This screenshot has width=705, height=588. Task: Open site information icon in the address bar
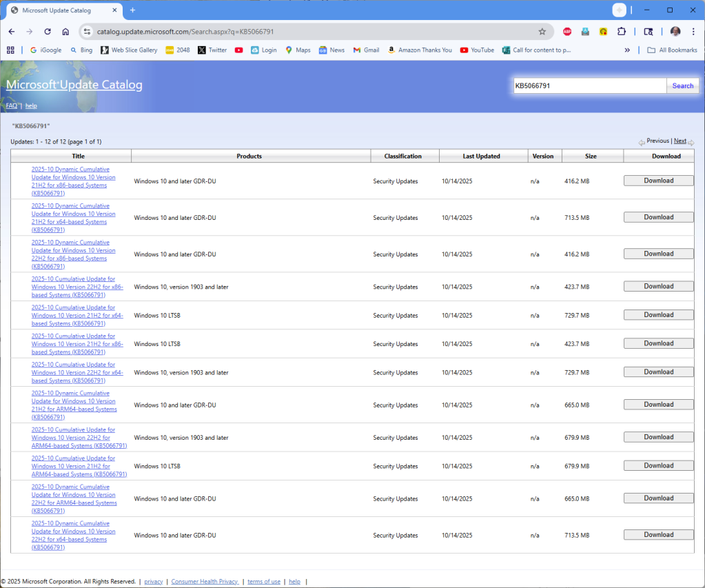[x=87, y=31]
